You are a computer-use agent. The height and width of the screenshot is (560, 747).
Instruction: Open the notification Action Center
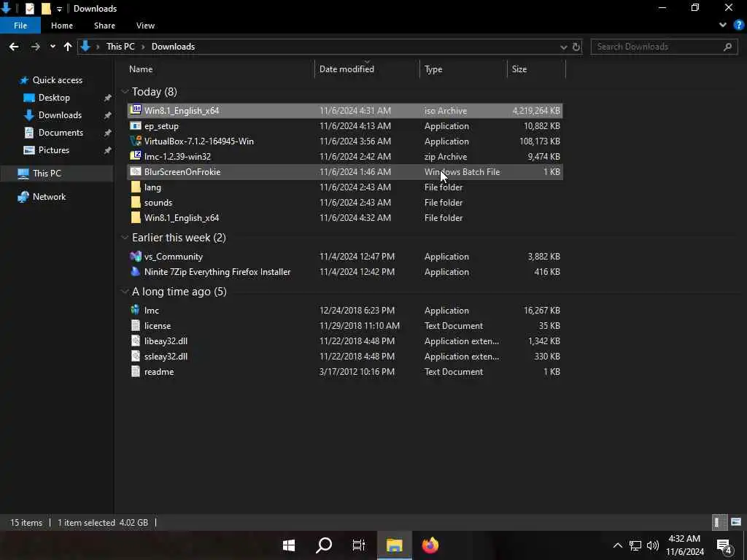click(724, 545)
